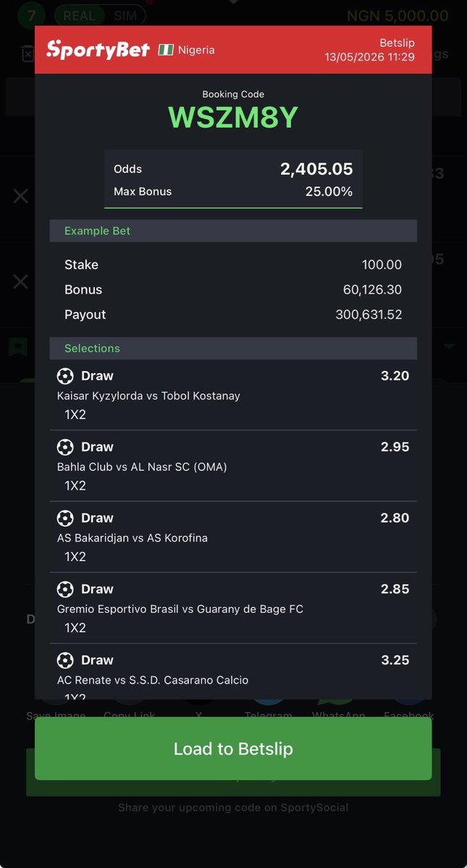Open the Selections section header
The width and height of the screenshot is (467, 868).
tap(233, 348)
